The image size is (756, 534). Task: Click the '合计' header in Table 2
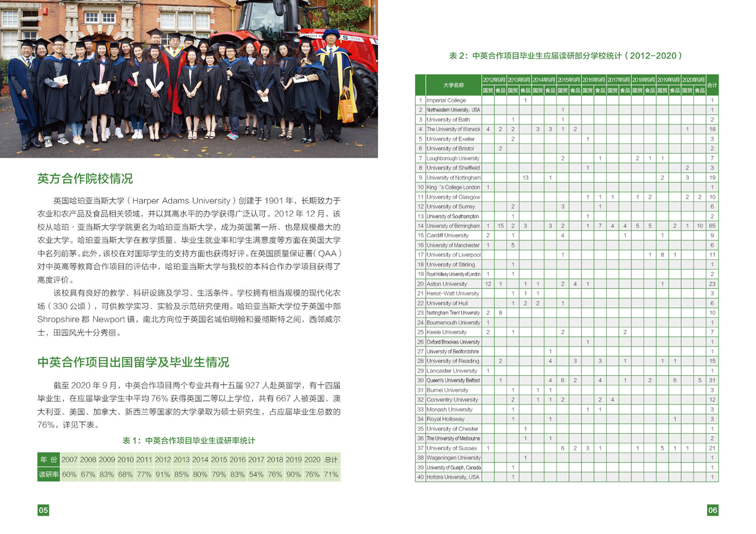point(712,85)
